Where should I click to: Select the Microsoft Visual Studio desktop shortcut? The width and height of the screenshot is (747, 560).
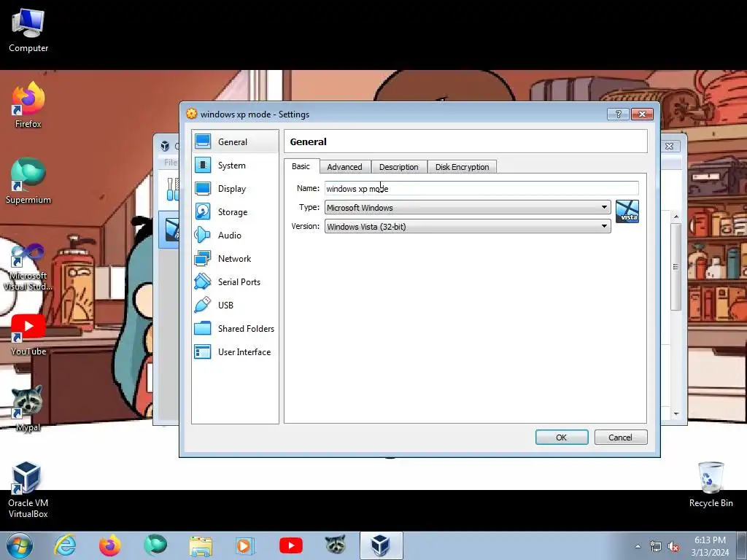[28, 267]
